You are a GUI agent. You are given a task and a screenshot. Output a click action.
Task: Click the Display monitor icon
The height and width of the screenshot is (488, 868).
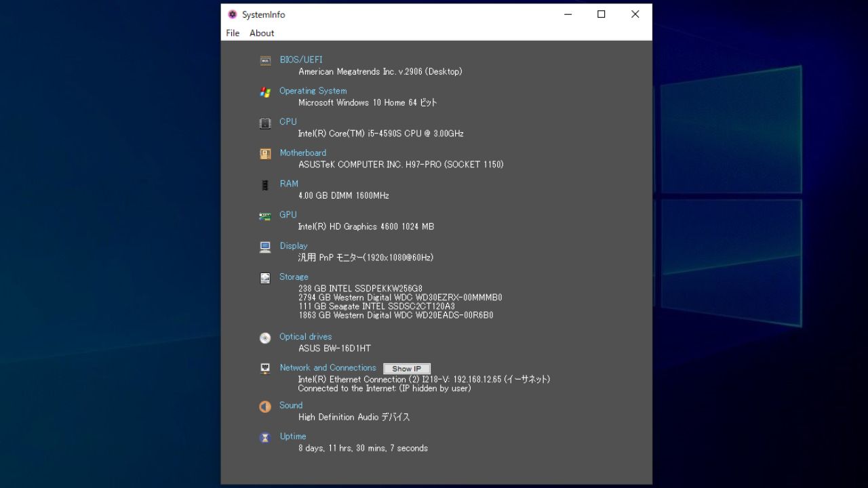click(x=265, y=247)
